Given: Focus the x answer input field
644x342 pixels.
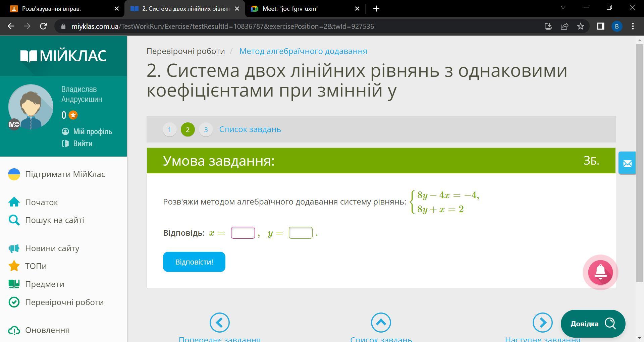Looking at the screenshot, I should tap(243, 233).
